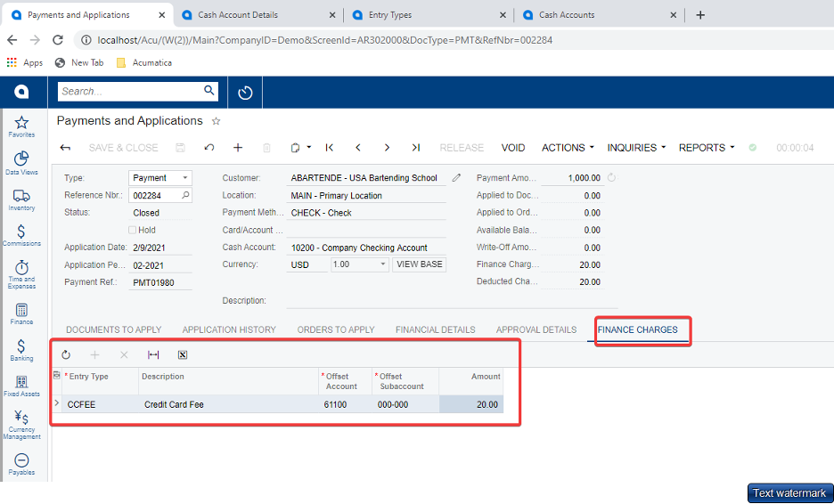Click the fit to screen columns icon
This screenshot has height=504, width=834.
click(153, 354)
